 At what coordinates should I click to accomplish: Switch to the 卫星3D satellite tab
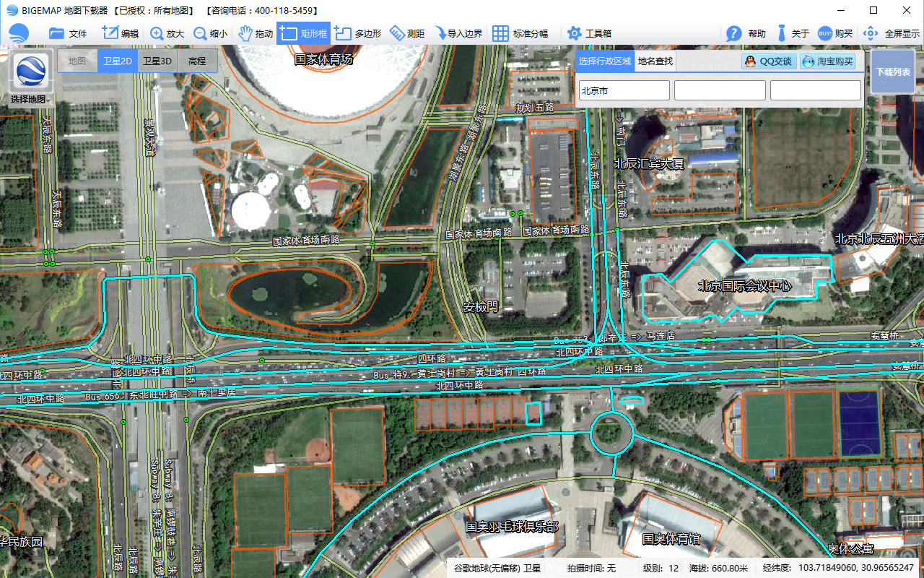click(157, 61)
